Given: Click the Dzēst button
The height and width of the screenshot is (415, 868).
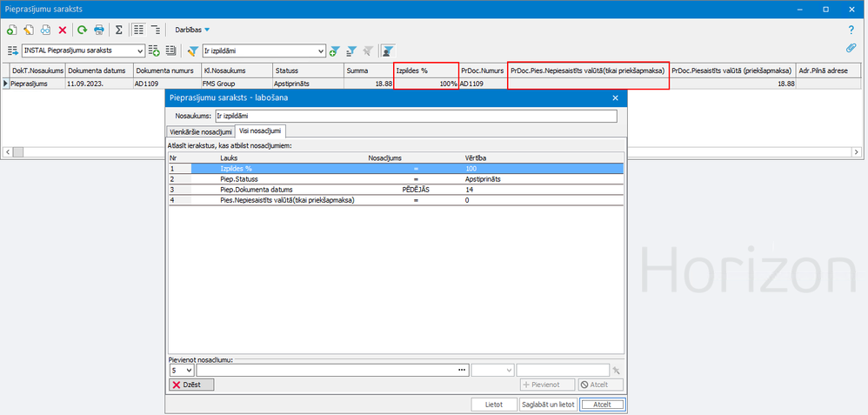Looking at the screenshot, I should (x=190, y=385).
